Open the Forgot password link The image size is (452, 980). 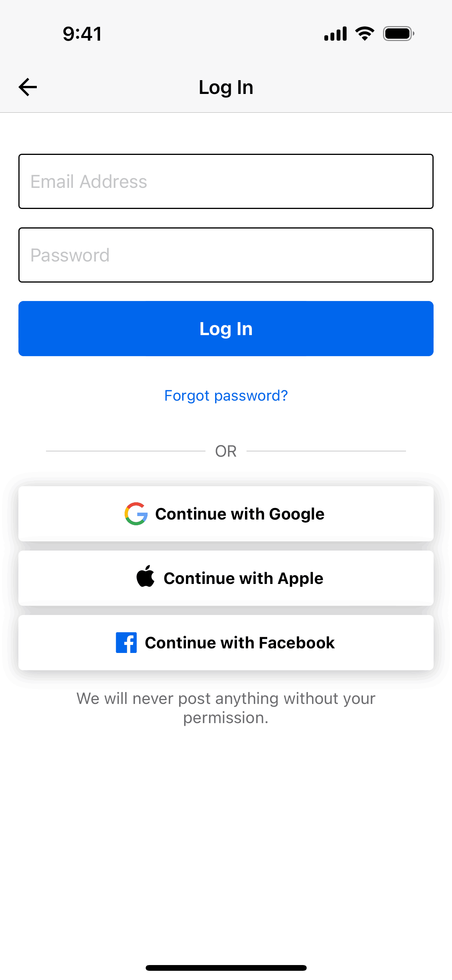coord(226,395)
